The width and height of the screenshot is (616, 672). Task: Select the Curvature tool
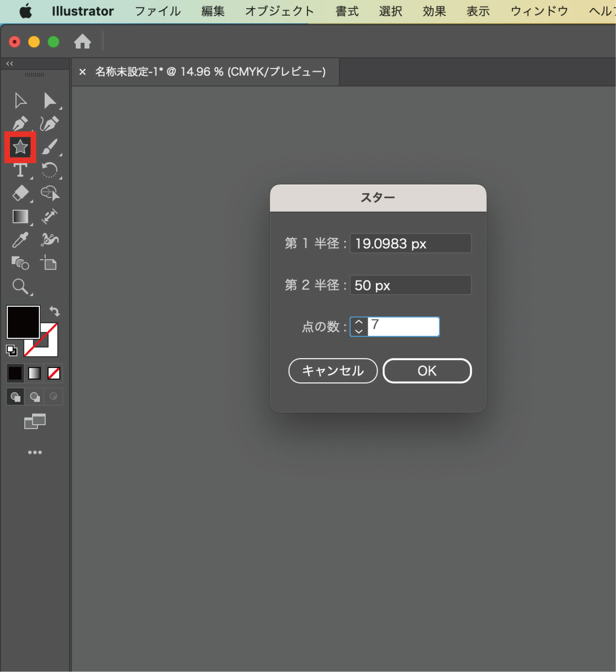coord(49,124)
